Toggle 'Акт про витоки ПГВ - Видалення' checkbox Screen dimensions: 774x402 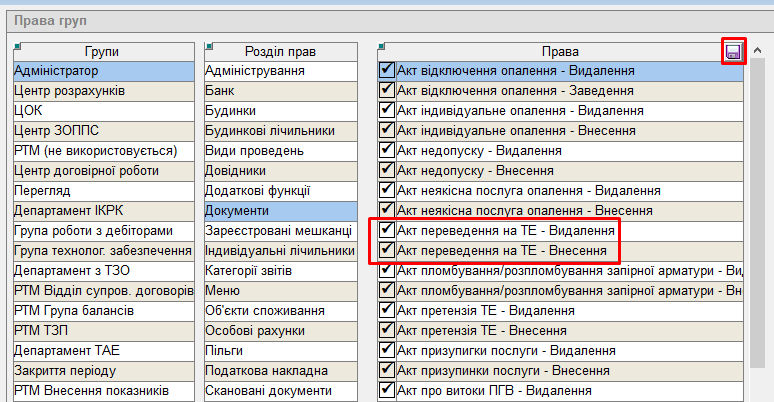(x=387, y=391)
